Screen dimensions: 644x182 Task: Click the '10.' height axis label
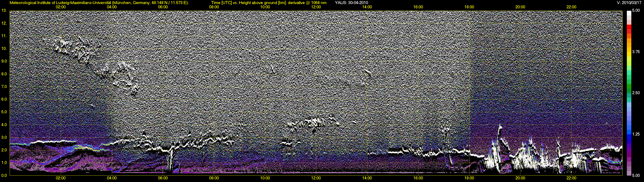[4, 49]
